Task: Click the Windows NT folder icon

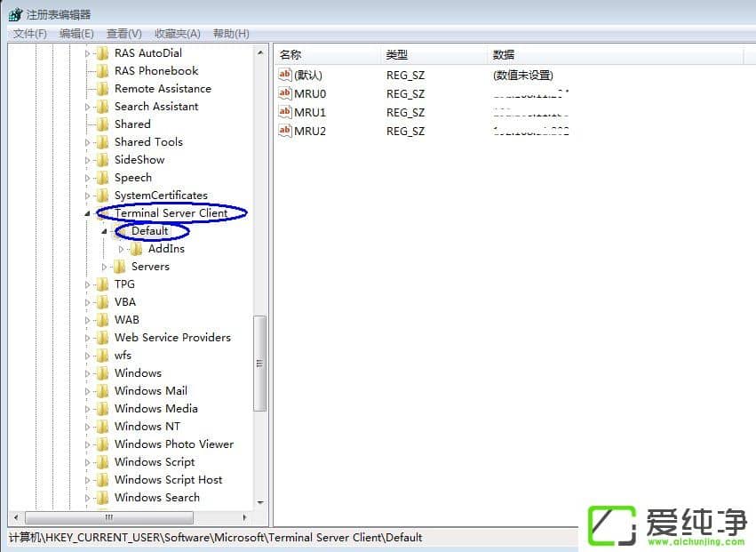Action: 104,426
